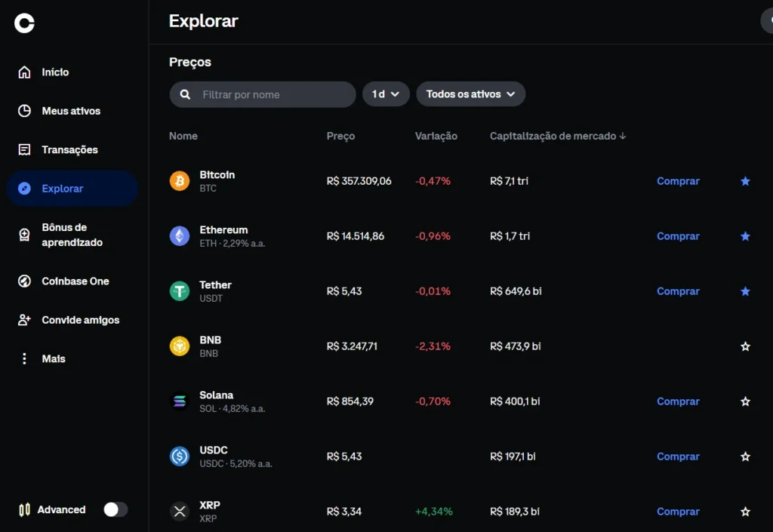Enable the Advanced mode switch
Image resolution: width=773 pixels, height=532 pixels.
pos(115,509)
